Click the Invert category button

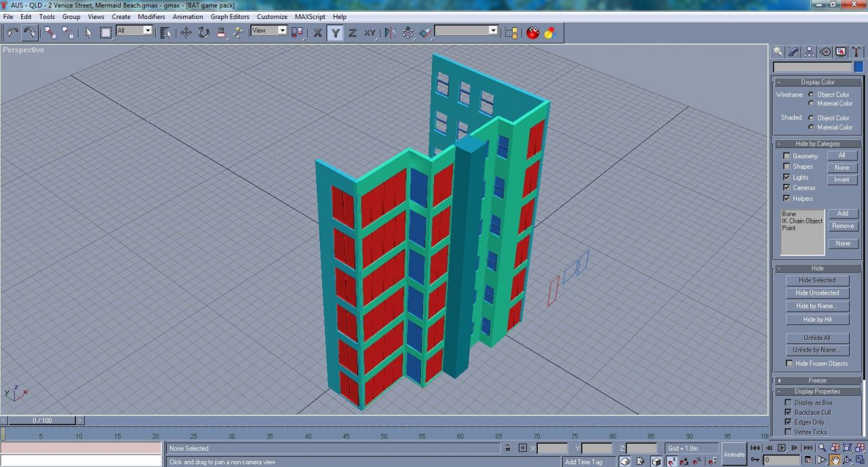pos(842,180)
